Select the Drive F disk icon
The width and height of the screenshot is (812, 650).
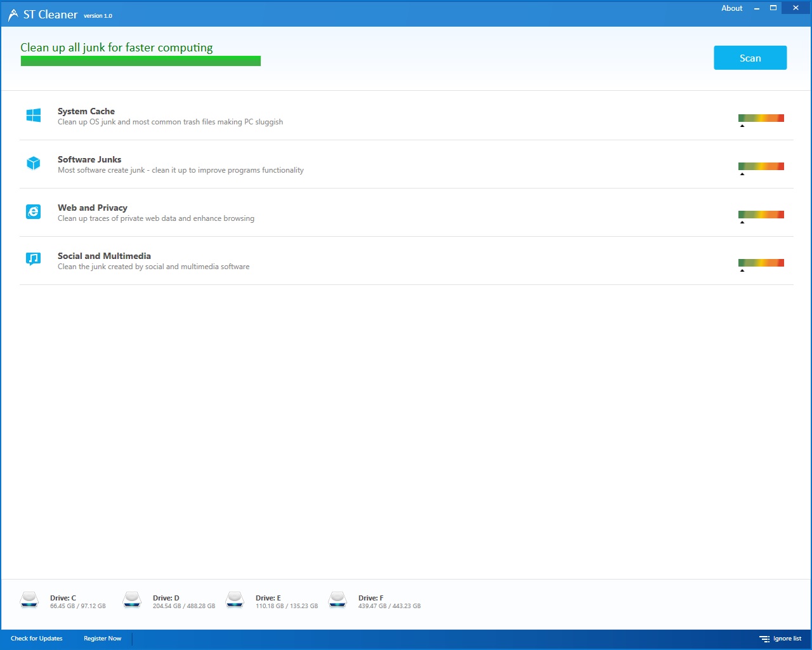pyautogui.click(x=337, y=600)
